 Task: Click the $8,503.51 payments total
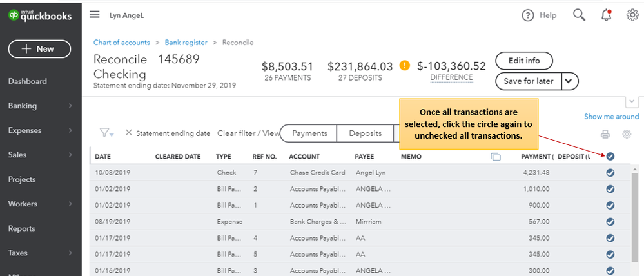click(x=288, y=66)
